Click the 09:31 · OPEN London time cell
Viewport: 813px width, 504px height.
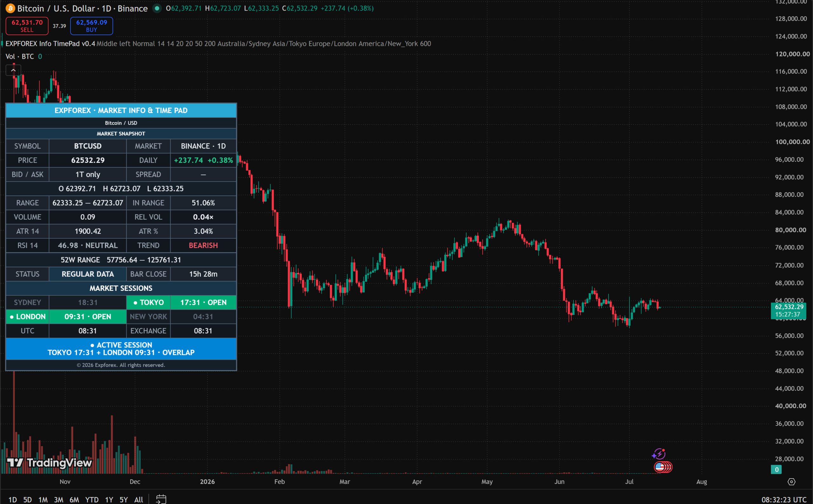pyautogui.click(x=88, y=317)
